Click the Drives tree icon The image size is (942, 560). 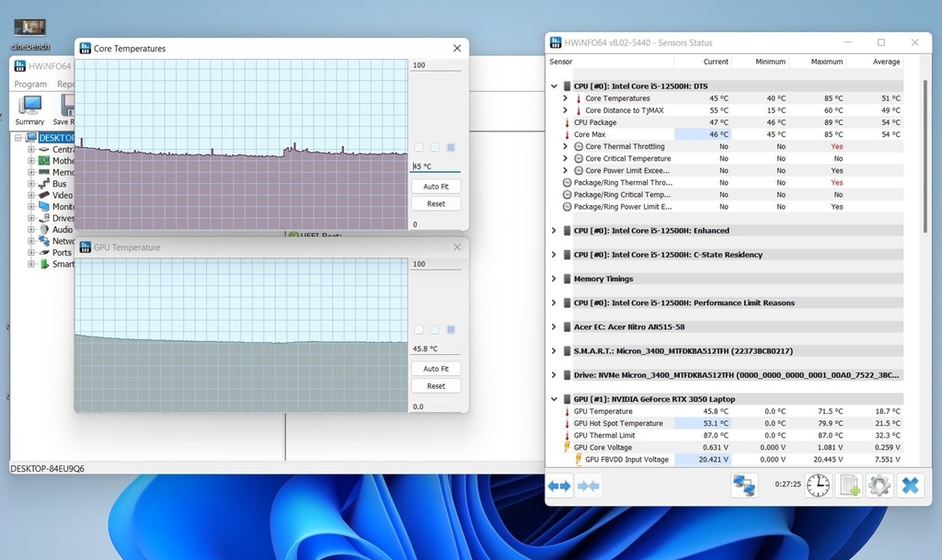click(44, 218)
